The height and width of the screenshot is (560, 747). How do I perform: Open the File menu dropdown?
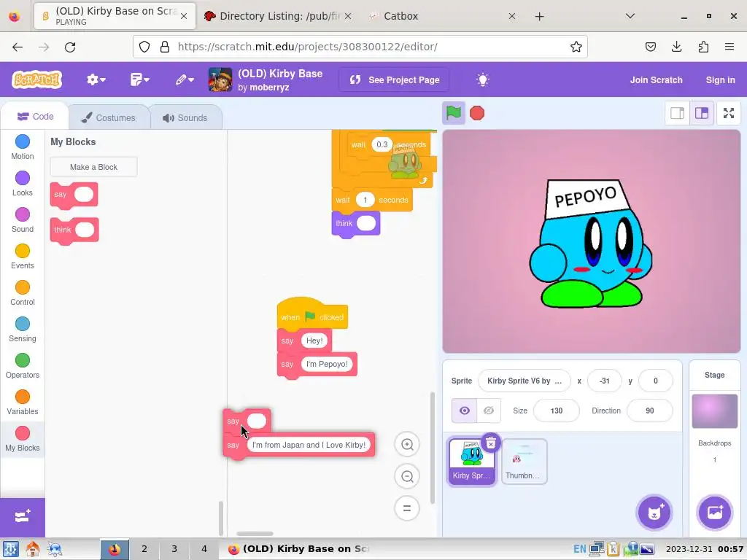[139, 79]
